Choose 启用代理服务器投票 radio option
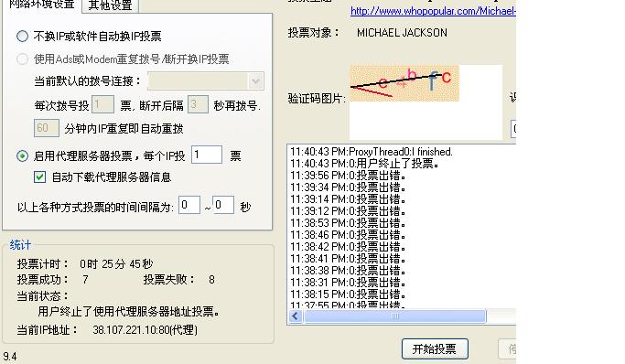625x364 pixels. point(22,155)
